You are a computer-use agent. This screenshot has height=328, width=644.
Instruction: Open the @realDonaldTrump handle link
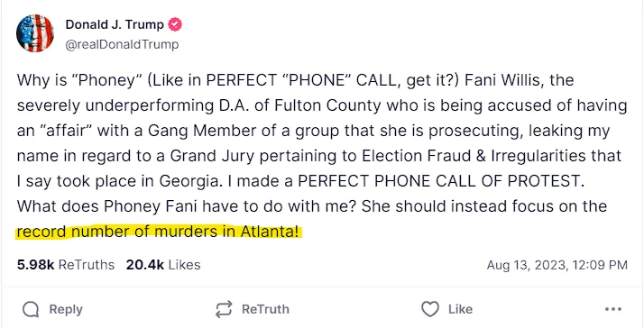[122, 44]
